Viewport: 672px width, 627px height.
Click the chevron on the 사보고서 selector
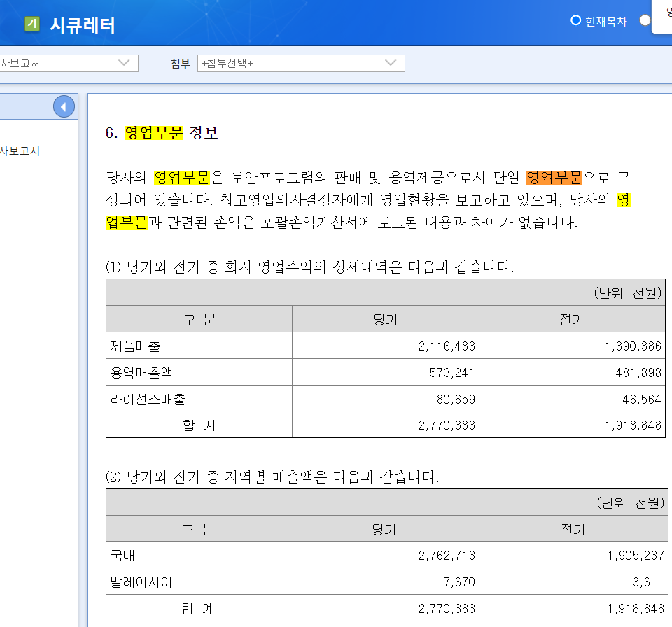click(126, 63)
